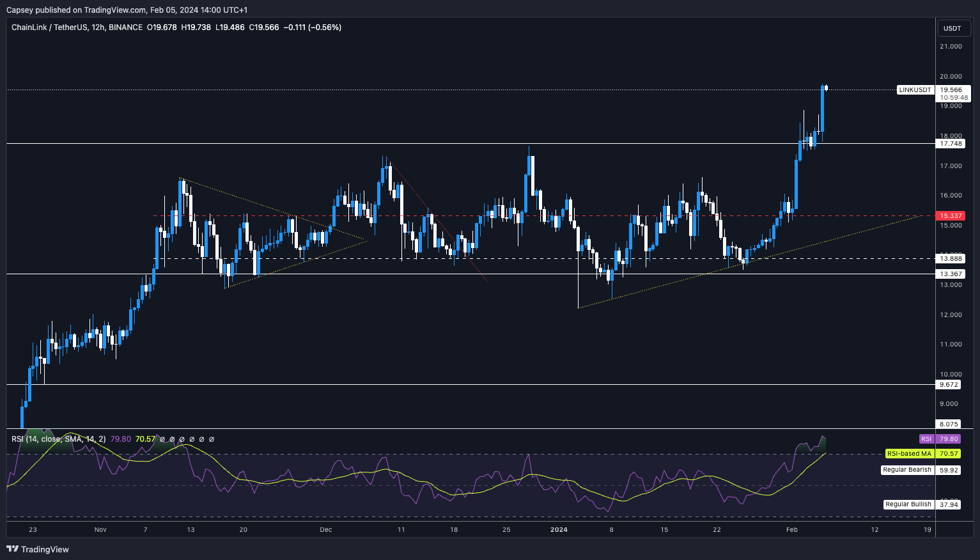Click the purple RSI value tag
Image resolution: width=980 pixels, height=560 pixels.
tap(926, 439)
